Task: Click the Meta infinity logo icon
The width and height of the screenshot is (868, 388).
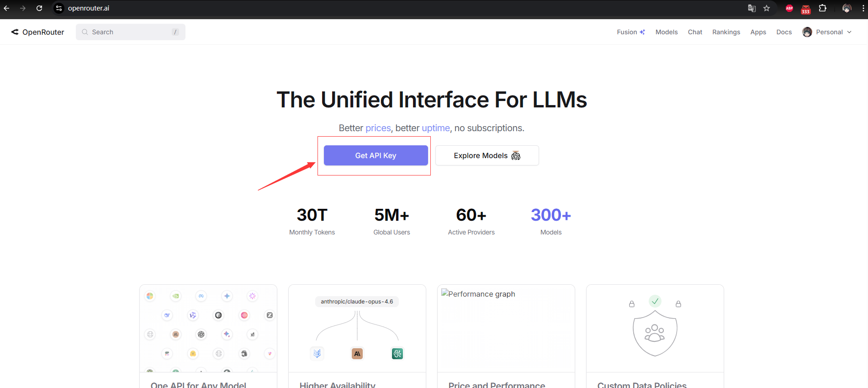Action: coord(201,296)
